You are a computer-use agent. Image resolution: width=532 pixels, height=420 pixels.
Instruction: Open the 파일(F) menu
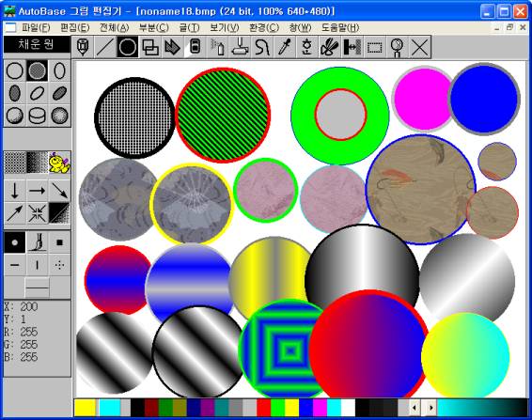36,27
